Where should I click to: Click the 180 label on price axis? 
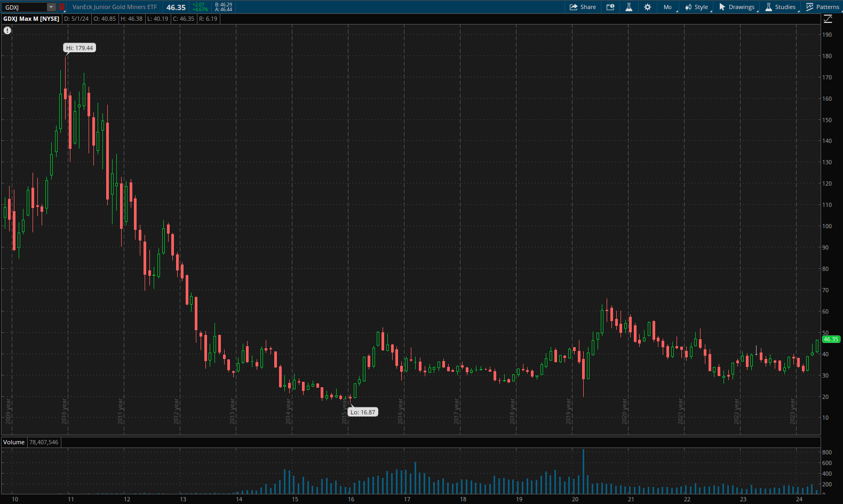827,56
